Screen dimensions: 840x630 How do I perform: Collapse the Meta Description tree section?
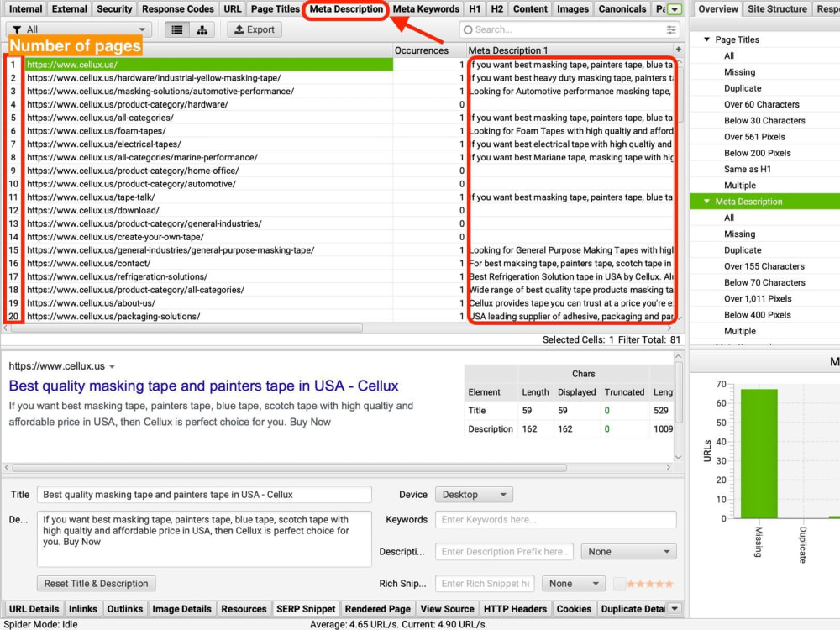click(706, 202)
